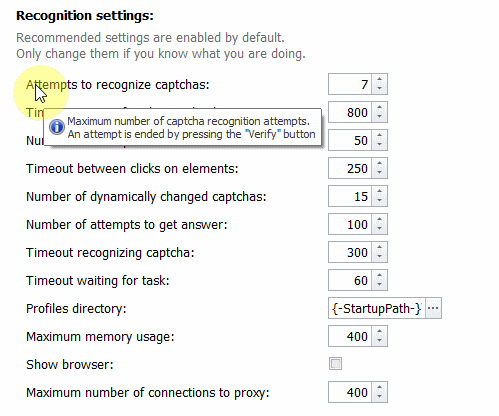Increase Number of attempts to get answer
The width and height of the screenshot is (499, 416).
click(379, 219)
